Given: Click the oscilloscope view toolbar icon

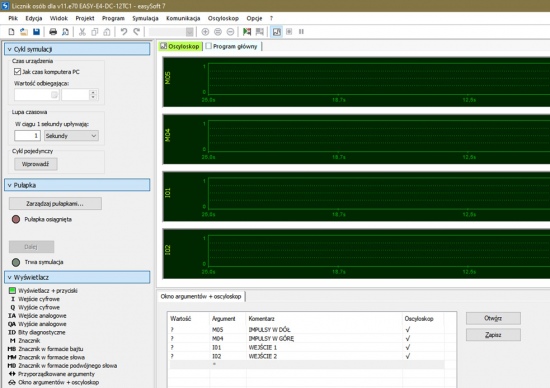Looking at the screenshot, I should coord(277,32).
